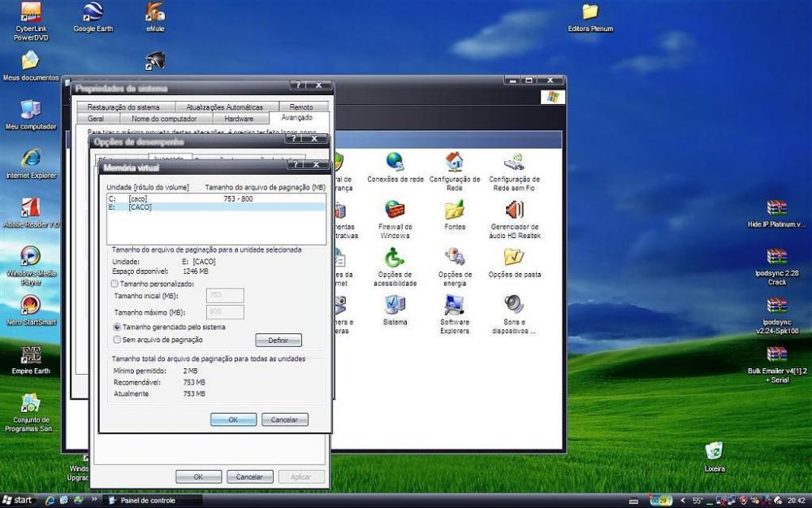Select Sem arquivo de paginação option
The height and width of the screenshot is (508, 812).
click(115, 340)
